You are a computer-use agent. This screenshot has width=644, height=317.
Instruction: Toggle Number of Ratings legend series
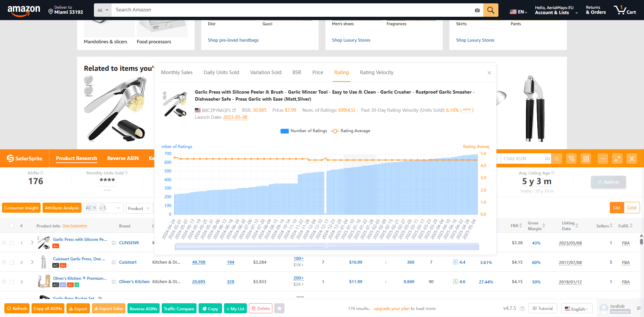(304, 131)
